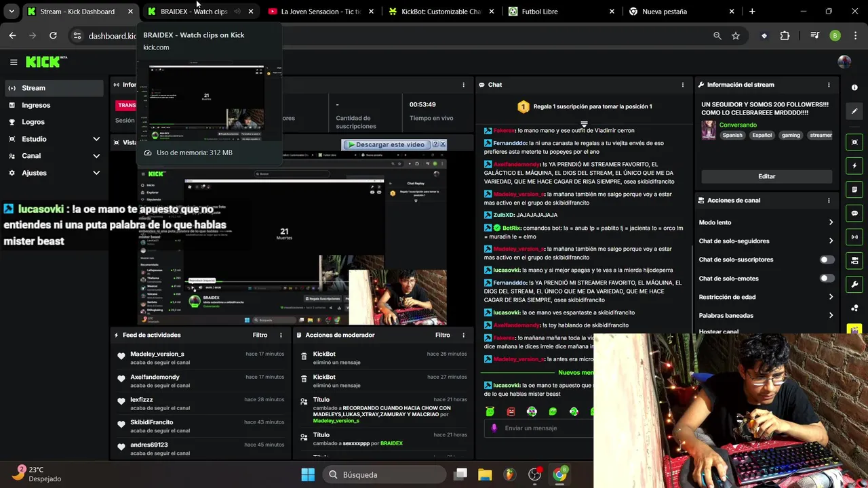This screenshot has height=488, width=868.
Task: Open the Filtro control in Feed de actividades
Action: (260, 335)
